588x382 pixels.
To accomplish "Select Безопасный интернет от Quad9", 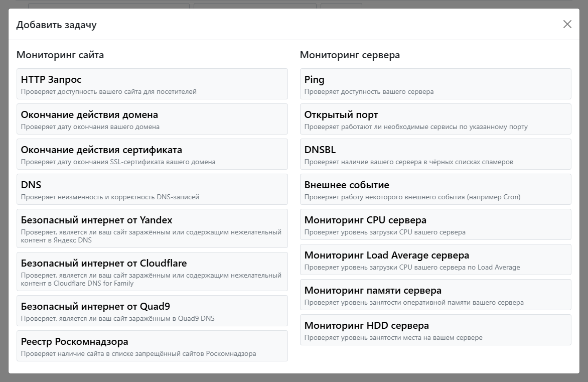I will point(152,311).
